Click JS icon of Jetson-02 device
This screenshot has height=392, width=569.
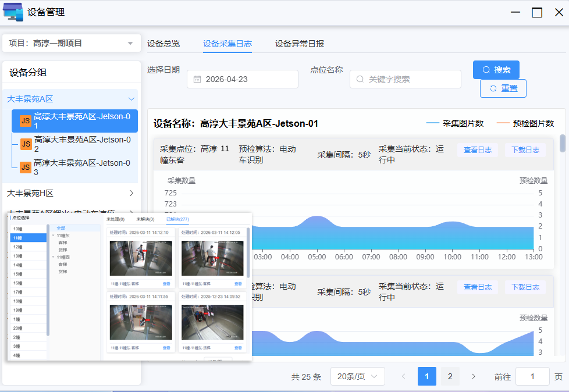click(x=26, y=144)
